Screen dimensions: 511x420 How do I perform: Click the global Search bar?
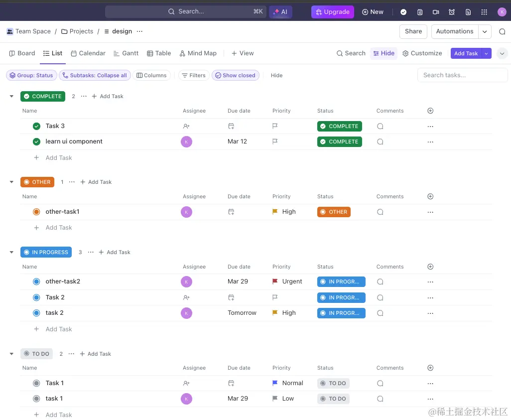tap(185, 12)
